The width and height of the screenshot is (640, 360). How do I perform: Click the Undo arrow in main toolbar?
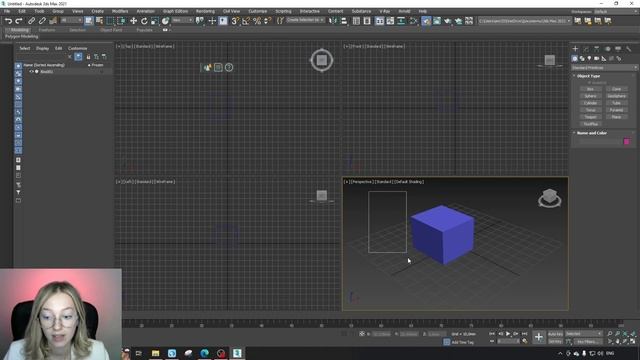tap(8, 21)
